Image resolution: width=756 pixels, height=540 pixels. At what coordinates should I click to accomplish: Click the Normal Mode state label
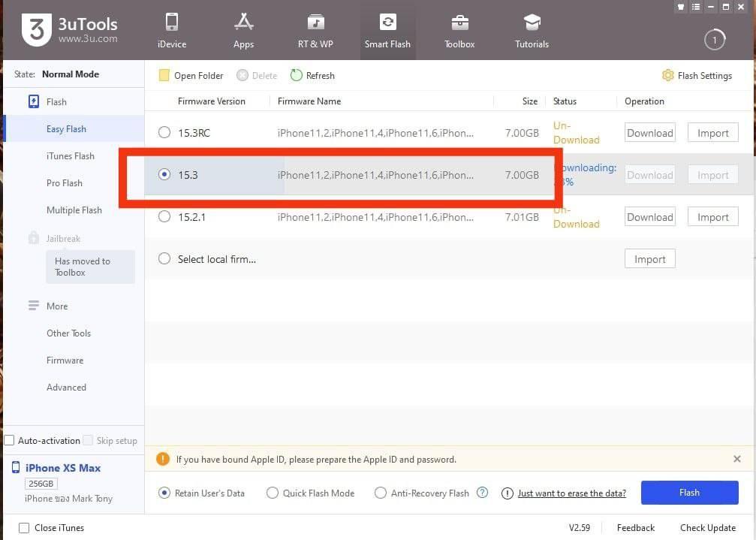point(71,74)
